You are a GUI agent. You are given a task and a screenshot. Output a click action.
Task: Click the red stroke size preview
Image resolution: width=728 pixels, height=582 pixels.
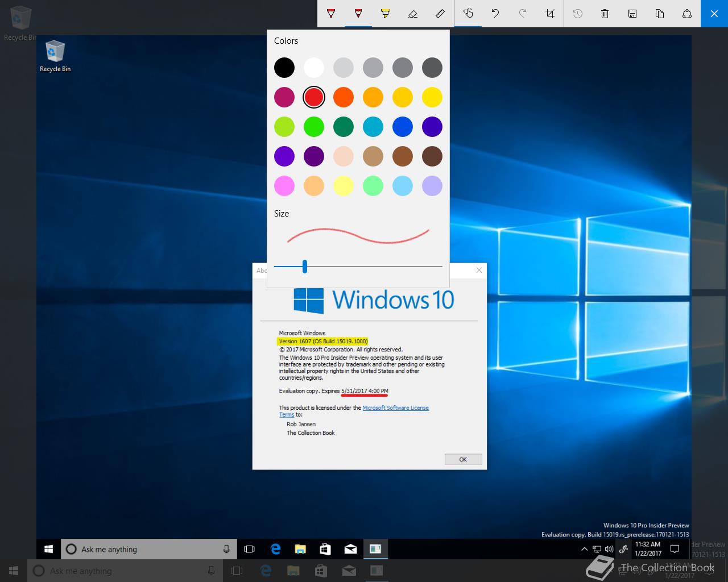click(x=358, y=235)
